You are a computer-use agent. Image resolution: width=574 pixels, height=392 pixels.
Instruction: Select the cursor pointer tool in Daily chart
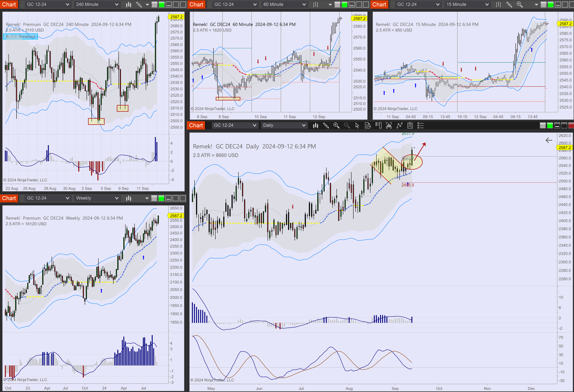pos(357,125)
